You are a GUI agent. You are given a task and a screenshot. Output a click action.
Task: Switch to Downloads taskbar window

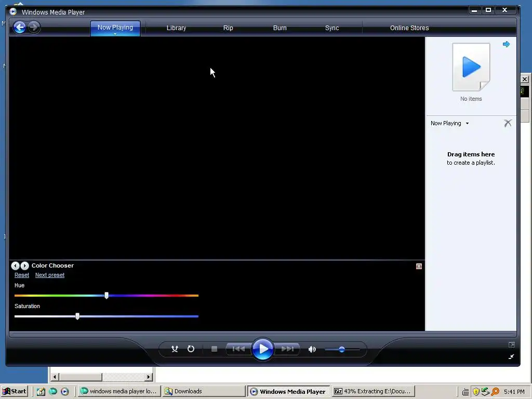pos(204,391)
